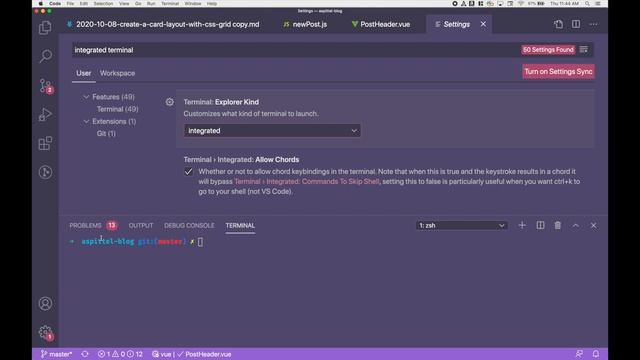This screenshot has width=640, height=360.
Task: Close the Settings tab
Action: tap(483, 24)
